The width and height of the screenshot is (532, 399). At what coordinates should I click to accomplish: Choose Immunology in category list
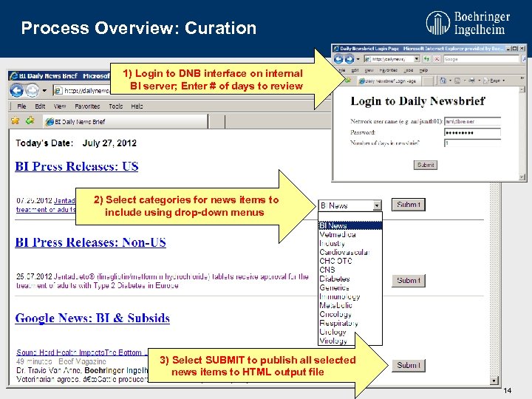[x=350, y=296]
